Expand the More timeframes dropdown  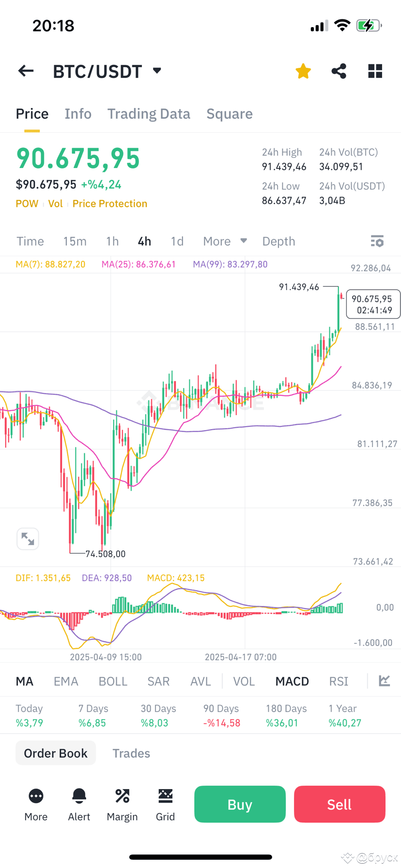[x=225, y=241]
